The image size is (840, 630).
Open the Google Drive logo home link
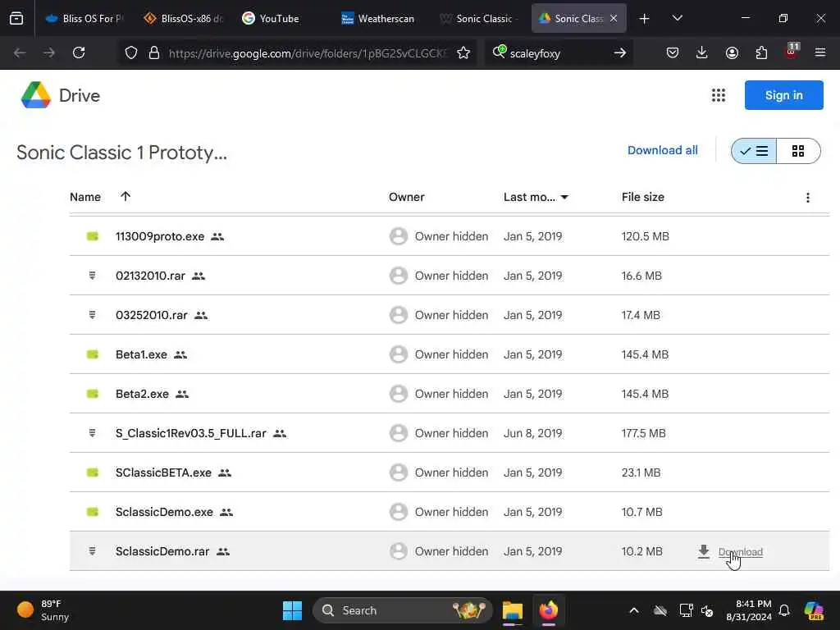point(60,95)
